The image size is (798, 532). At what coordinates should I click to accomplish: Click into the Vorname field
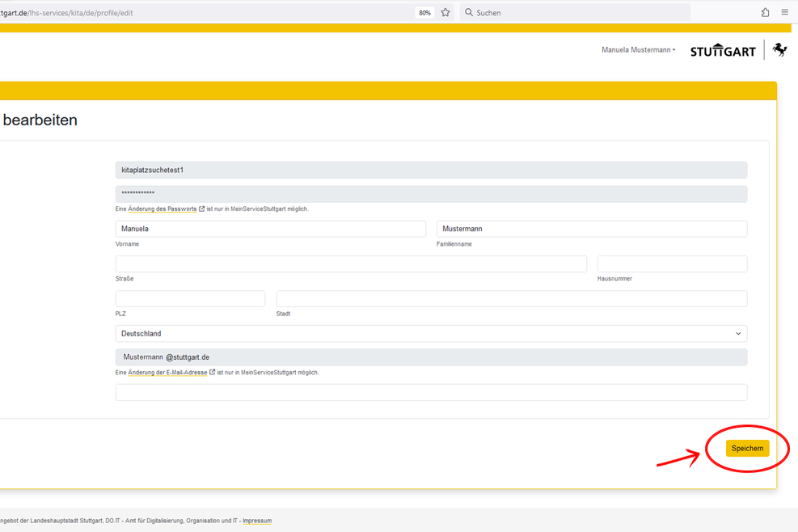point(270,229)
